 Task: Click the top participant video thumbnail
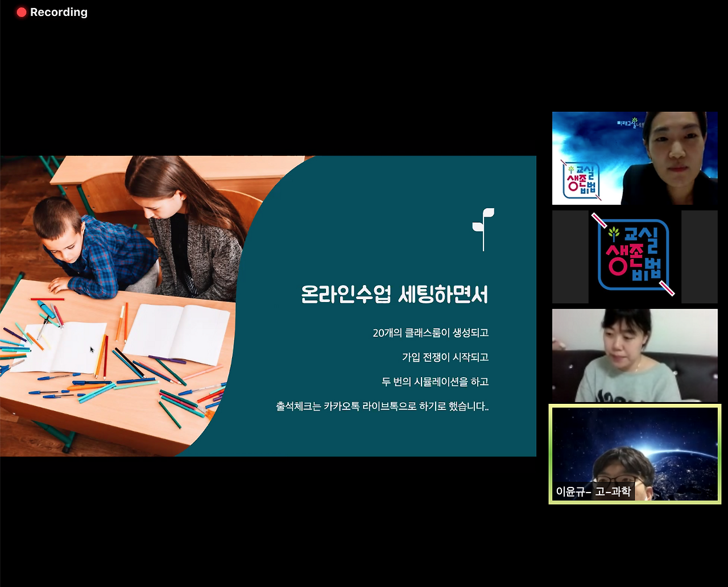[x=635, y=158]
